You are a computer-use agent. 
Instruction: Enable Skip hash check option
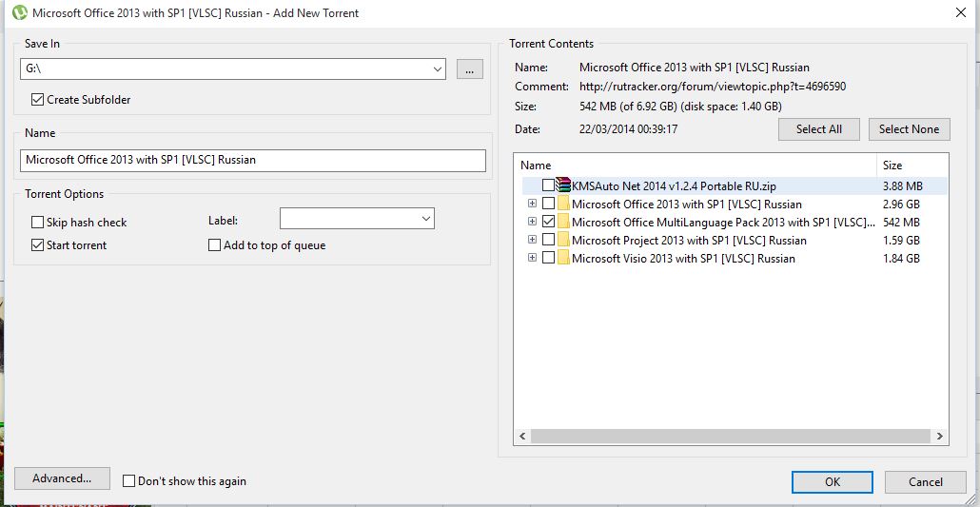pyautogui.click(x=38, y=223)
